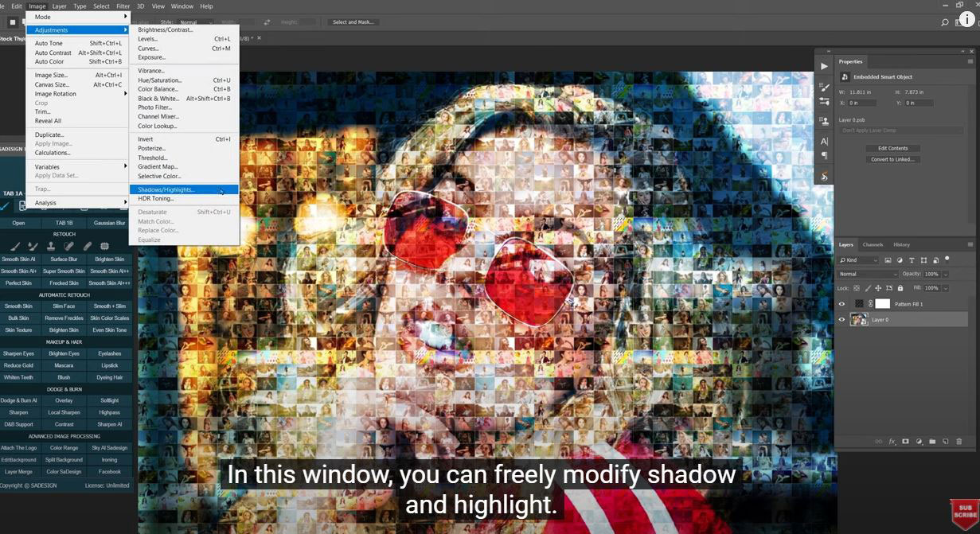Open the Normal blend mode dropdown
This screenshot has width=980, height=534.
[869, 274]
